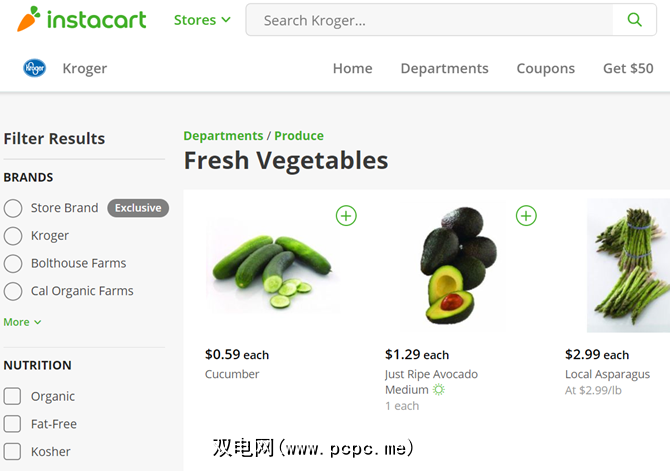Image resolution: width=670 pixels, height=471 pixels.
Task: Open the Produce breadcrumb link
Action: 299,136
